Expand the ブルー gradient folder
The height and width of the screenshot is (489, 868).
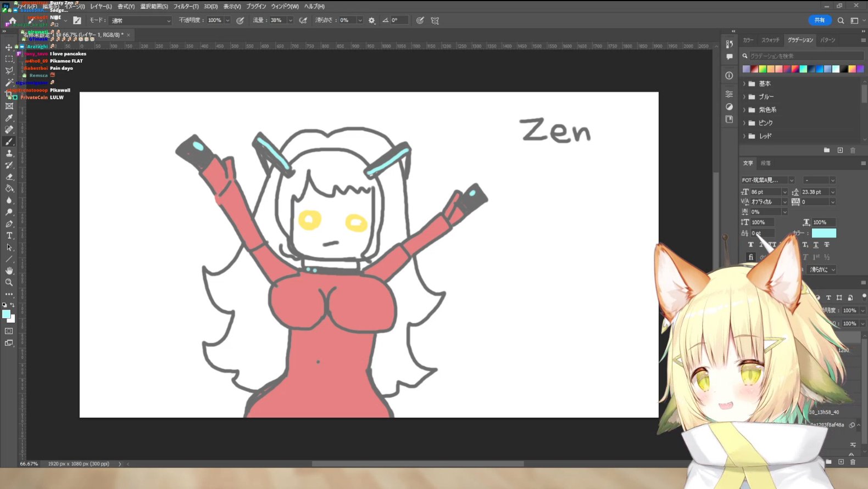click(744, 97)
